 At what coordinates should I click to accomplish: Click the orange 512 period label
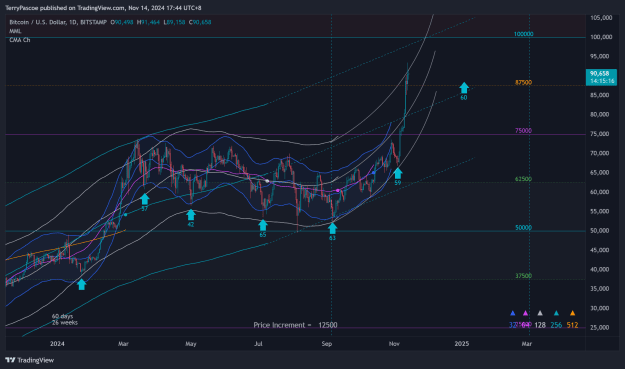[x=572, y=325]
